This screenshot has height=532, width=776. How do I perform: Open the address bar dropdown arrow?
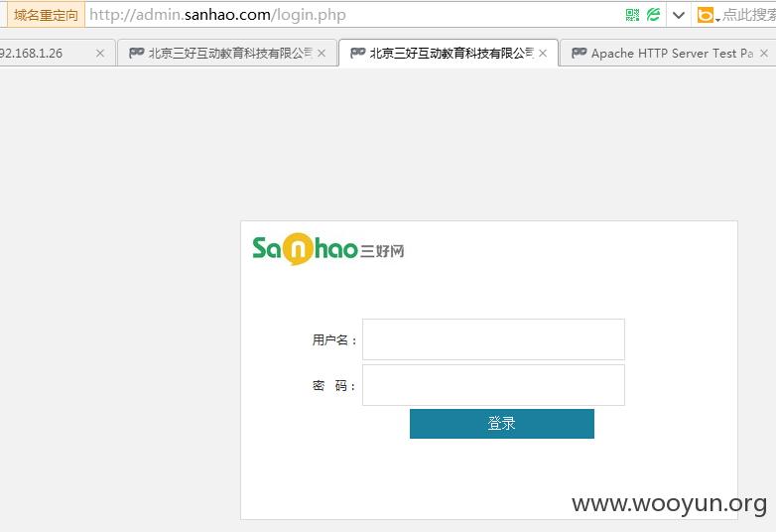point(679,15)
